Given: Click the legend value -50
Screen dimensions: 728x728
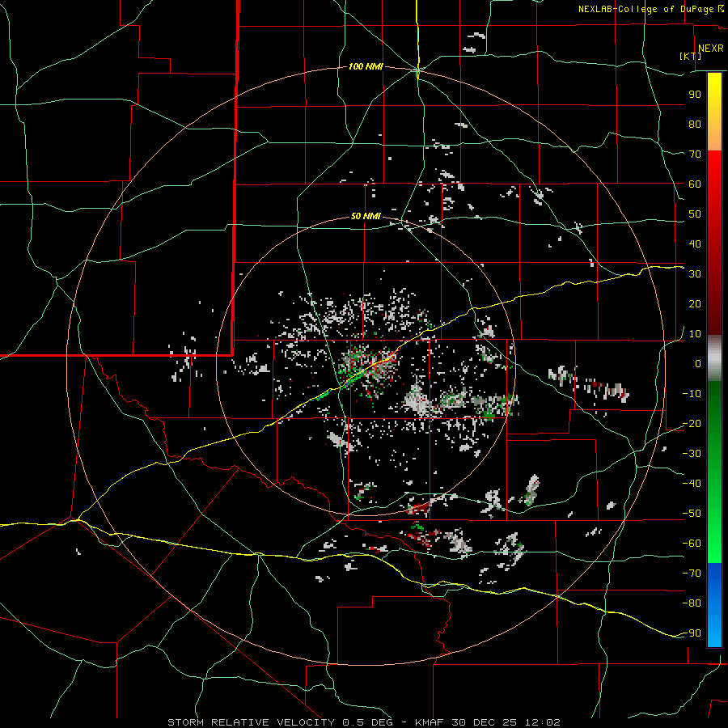Looking at the screenshot, I should pos(692,514).
